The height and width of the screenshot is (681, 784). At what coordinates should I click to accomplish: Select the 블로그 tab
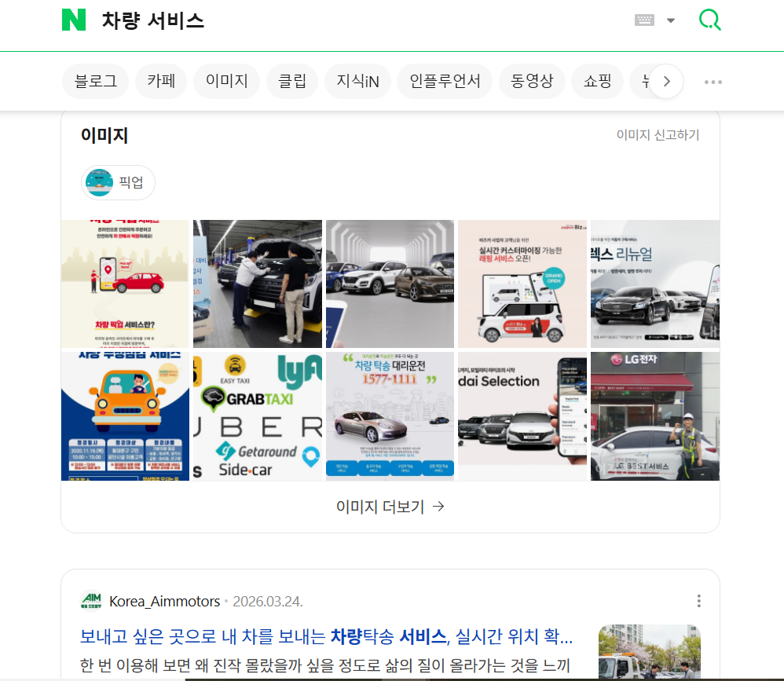tap(95, 81)
